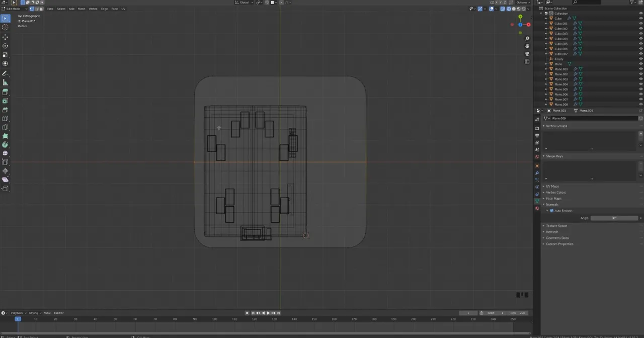Select the Knife tool
The height and width of the screenshot is (338, 644).
tap(5, 127)
